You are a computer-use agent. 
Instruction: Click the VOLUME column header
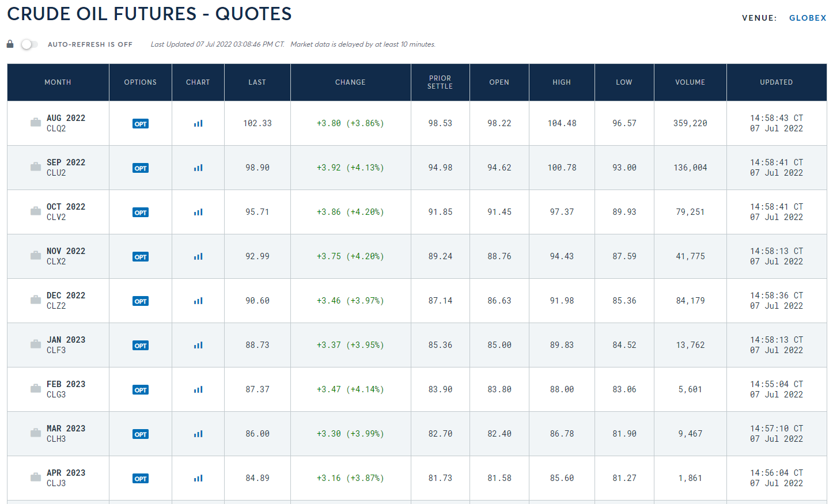pos(690,82)
